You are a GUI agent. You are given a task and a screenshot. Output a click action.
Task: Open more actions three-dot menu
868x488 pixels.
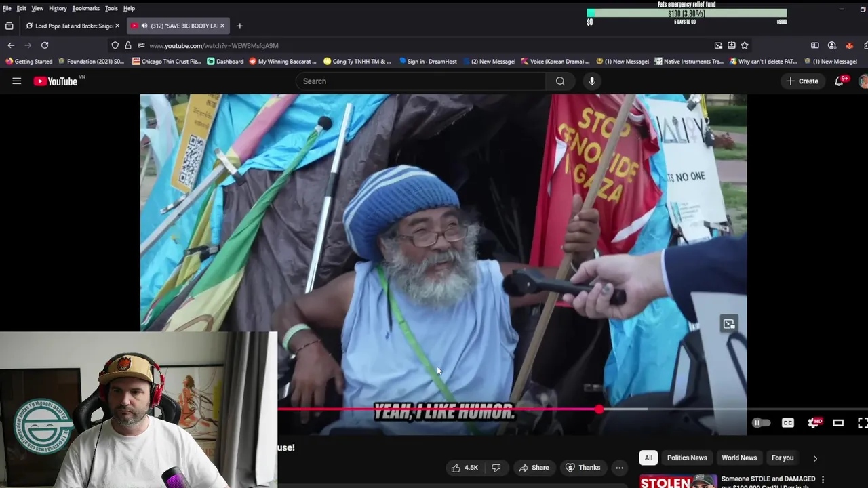(619, 468)
